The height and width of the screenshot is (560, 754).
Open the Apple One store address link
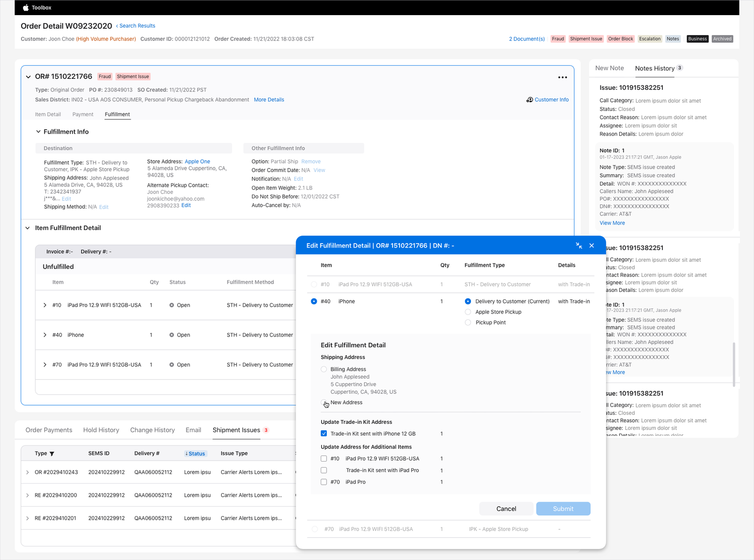pyautogui.click(x=198, y=162)
